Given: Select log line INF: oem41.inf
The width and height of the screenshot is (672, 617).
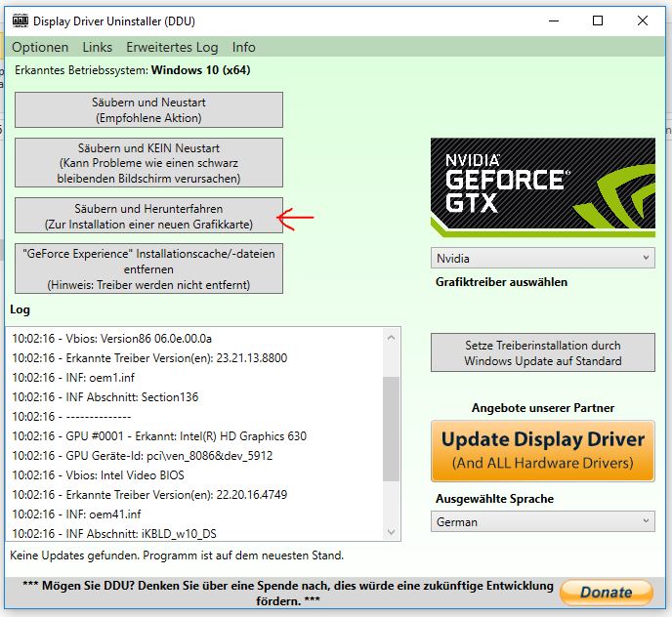Looking at the screenshot, I should click(x=76, y=514).
